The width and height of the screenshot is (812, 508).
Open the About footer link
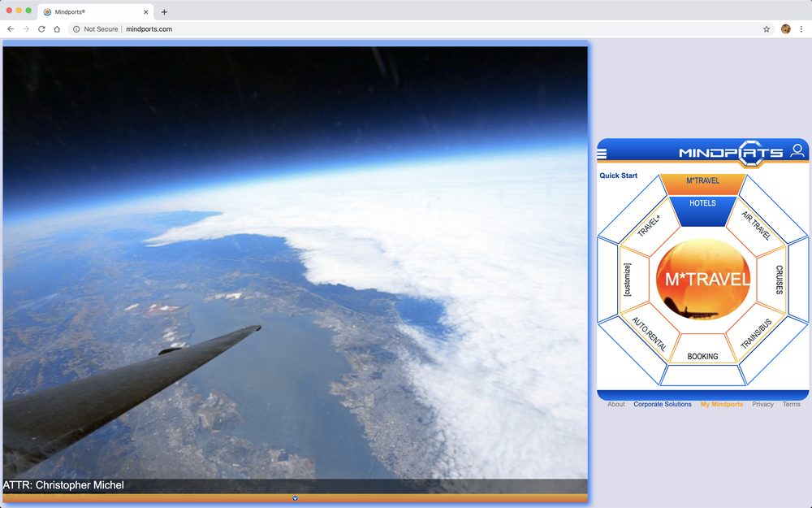pyautogui.click(x=615, y=404)
